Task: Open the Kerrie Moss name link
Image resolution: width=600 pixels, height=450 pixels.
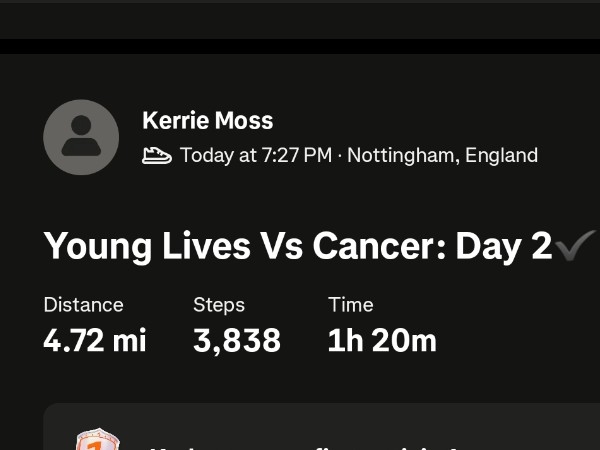Action: pos(207,121)
